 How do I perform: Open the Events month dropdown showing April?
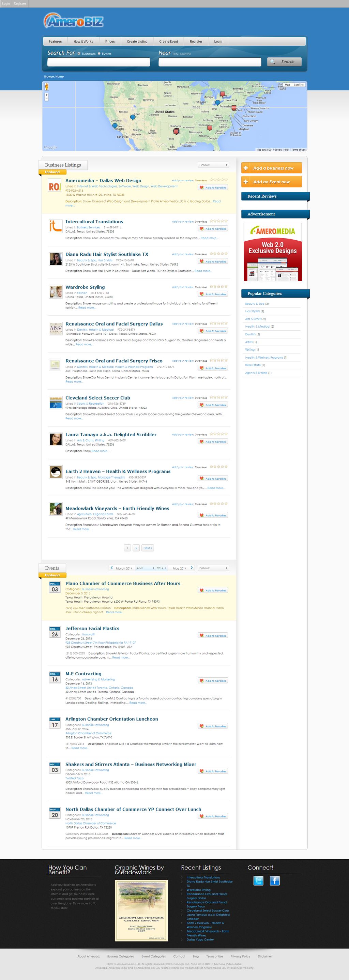pos(145,568)
